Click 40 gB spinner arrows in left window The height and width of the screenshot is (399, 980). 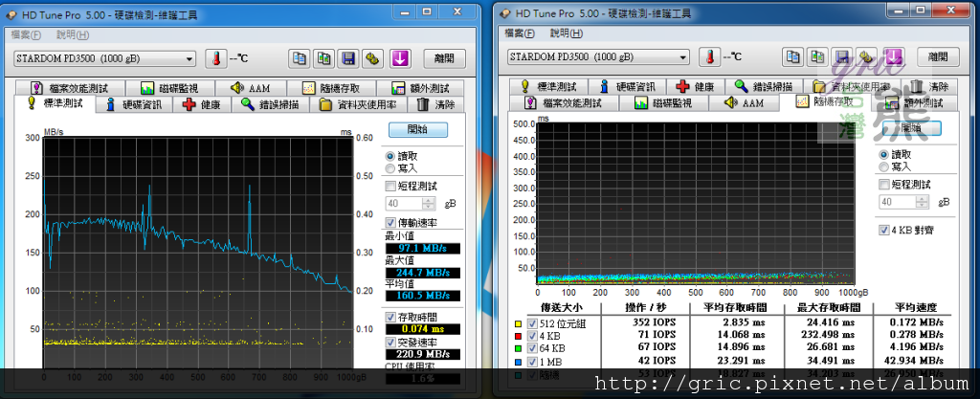click(429, 204)
